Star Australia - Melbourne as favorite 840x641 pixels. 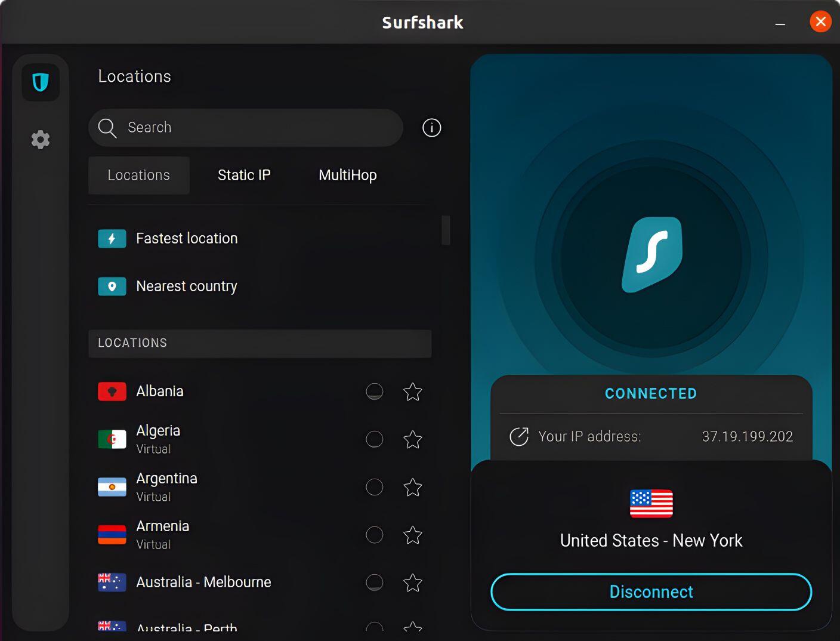(x=412, y=583)
